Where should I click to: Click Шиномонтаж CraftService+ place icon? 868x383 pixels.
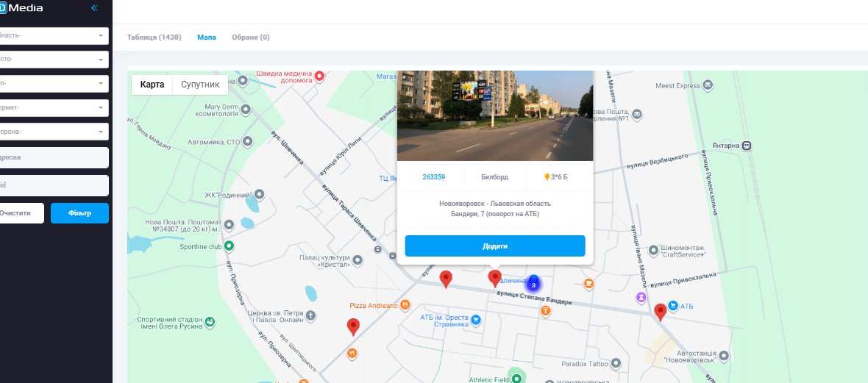pos(653,250)
